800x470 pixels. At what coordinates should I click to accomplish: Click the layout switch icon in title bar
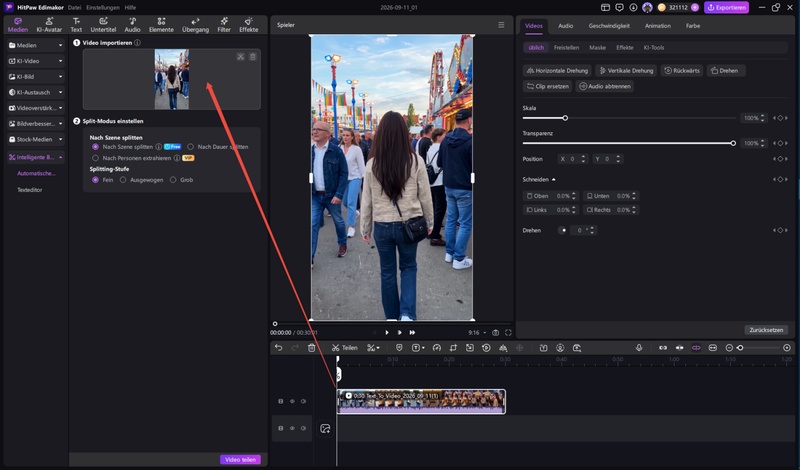coord(605,7)
